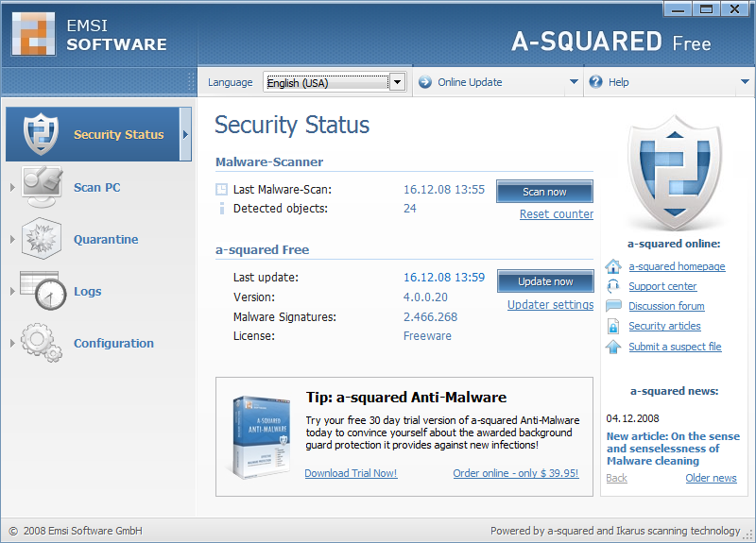Screen dimensions: 756x543
Task: Expand the Help menu dropdown arrow
Action: (745, 82)
